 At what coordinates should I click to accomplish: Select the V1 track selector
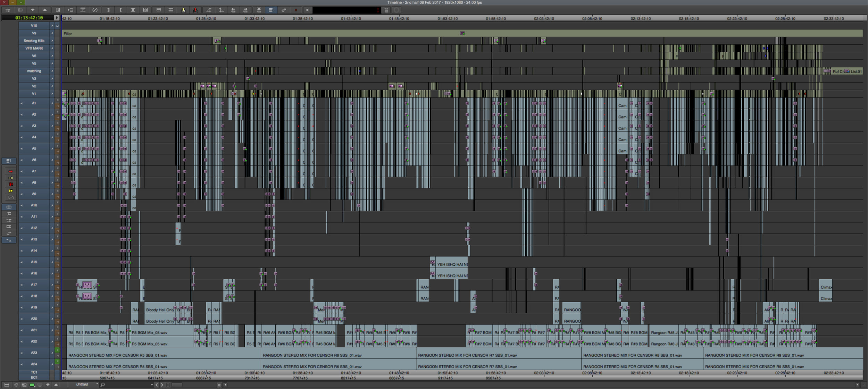click(34, 94)
